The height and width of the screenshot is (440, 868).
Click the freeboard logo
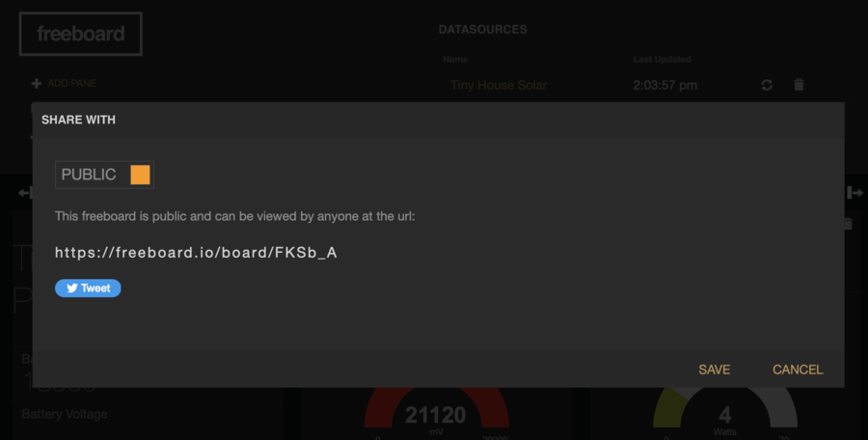[81, 34]
